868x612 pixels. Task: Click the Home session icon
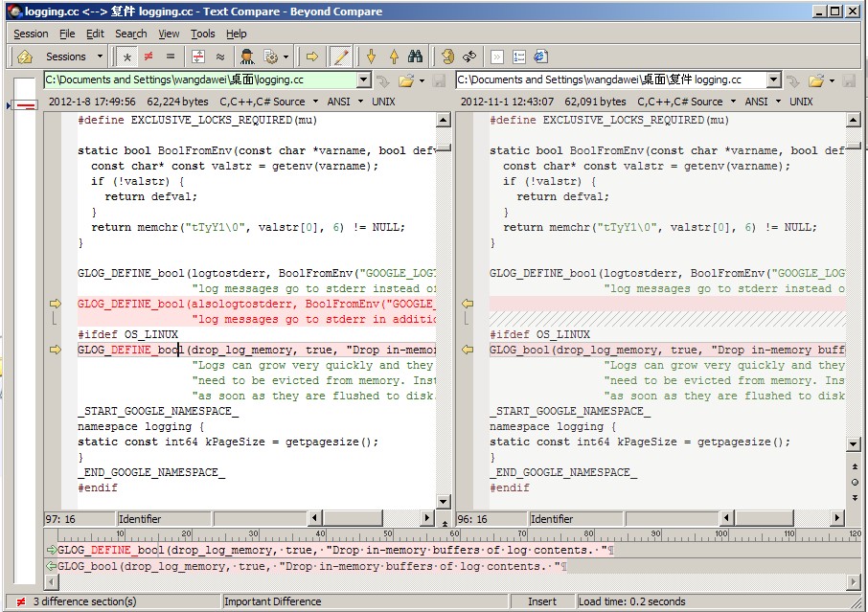tap(25, 57)
